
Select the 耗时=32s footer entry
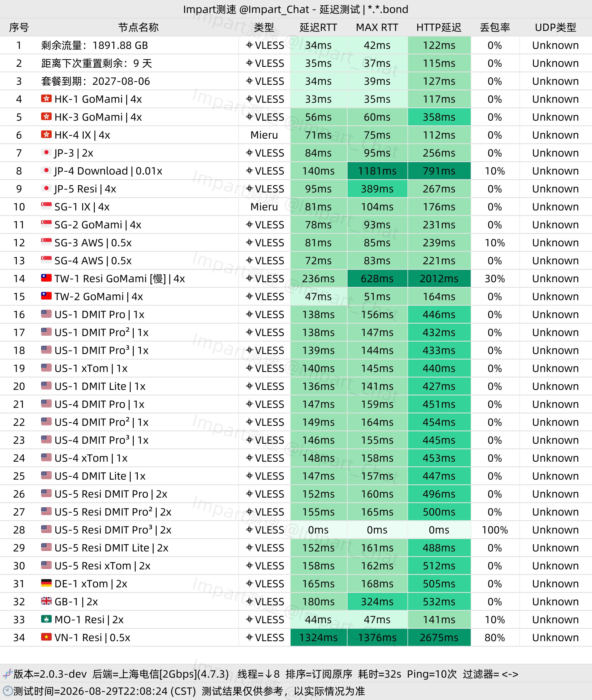tap(380, 674)
